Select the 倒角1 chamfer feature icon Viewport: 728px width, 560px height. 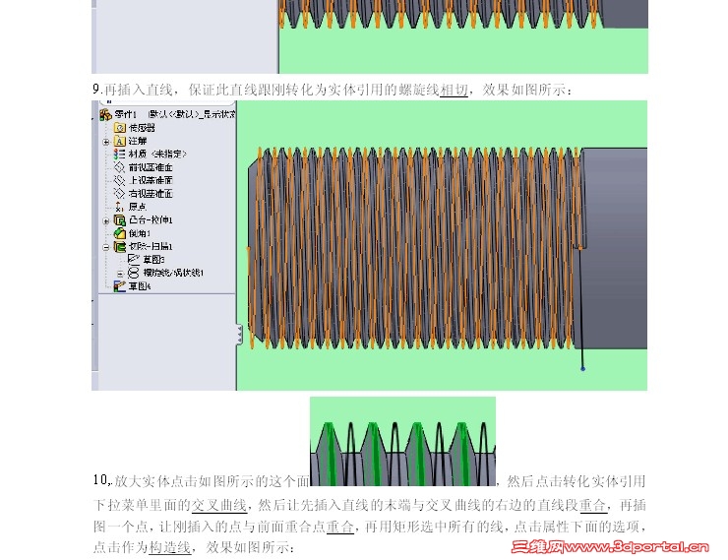coord(120,233)
